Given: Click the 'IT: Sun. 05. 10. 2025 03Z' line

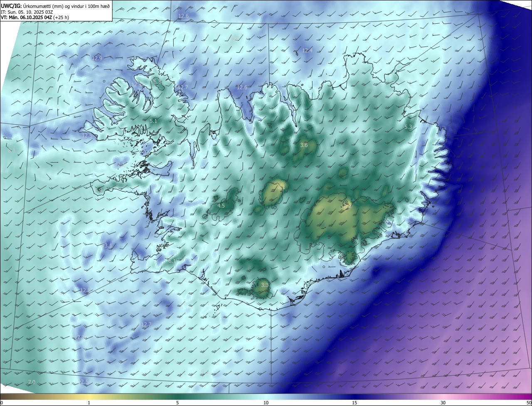Looking at the screenshot, I should (x=27, y=12).
